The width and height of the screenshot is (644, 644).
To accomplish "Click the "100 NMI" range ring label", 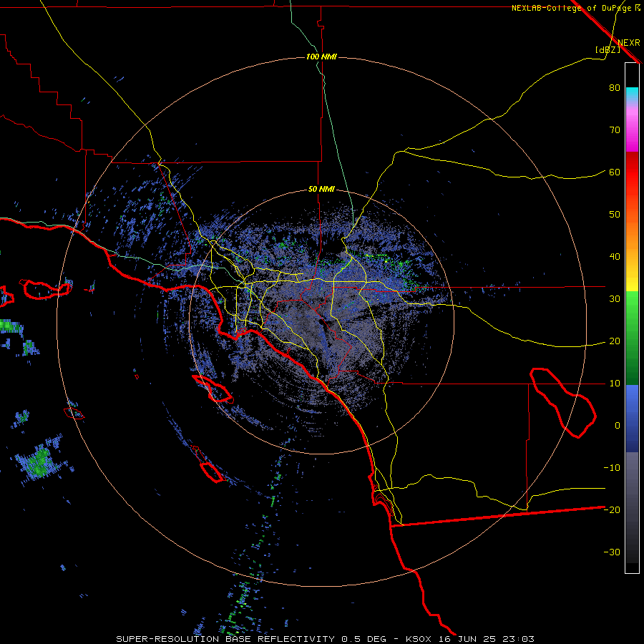I will [x=321, y=57].
